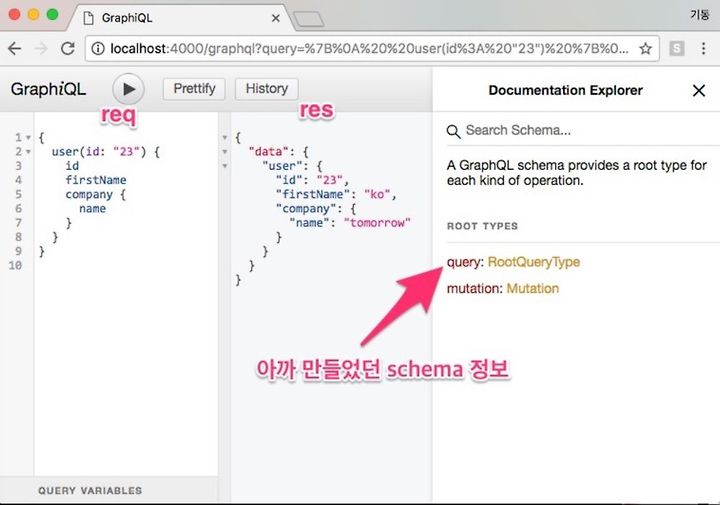Click the "ko" value in response
This screenshot has width=720, height=505.
[377, 194]
